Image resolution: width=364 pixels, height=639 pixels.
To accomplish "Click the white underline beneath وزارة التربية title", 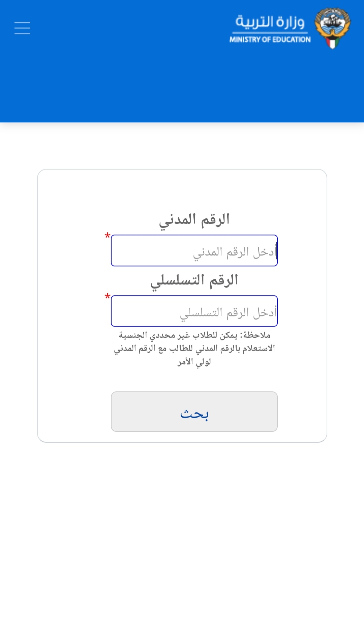I will [x=270, y=33].
